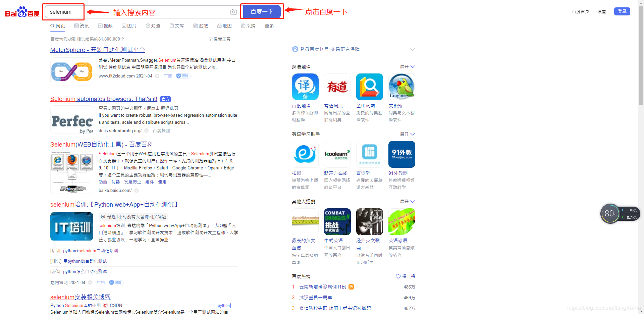Expand the 英语学习助手 section with 展开
This screenshot has width=644, height=314.
[407, 134]
